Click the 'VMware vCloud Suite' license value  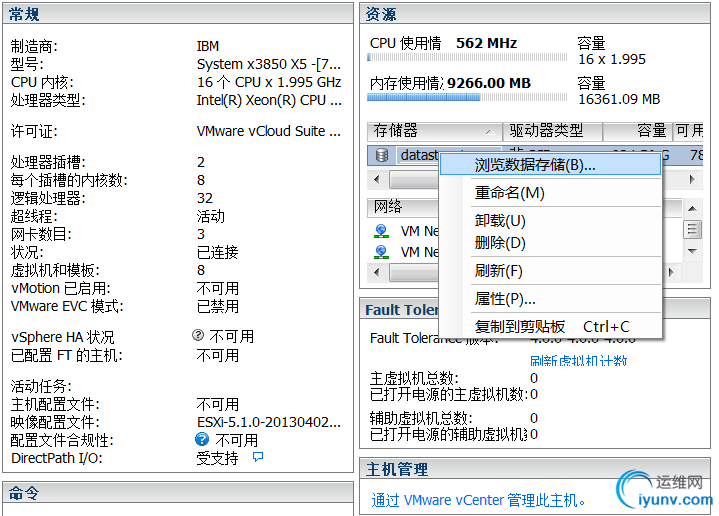tap(269, 131)
